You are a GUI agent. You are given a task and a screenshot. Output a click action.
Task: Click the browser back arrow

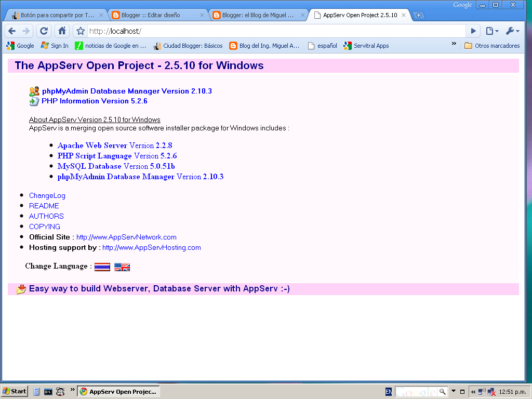(12, 31)
